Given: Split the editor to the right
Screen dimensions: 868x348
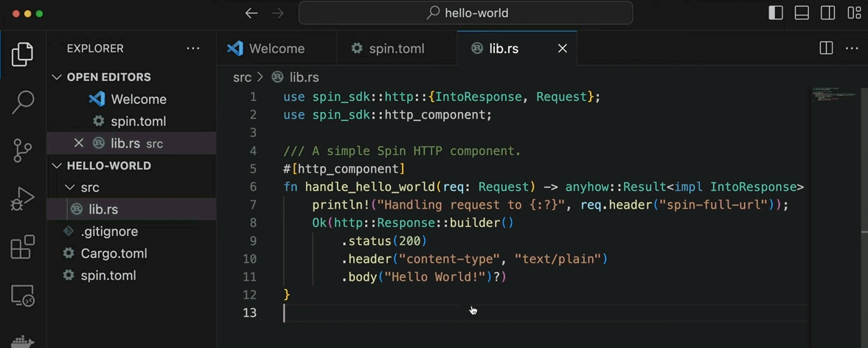Looking at the screenshot, I should tap(826, 49).
